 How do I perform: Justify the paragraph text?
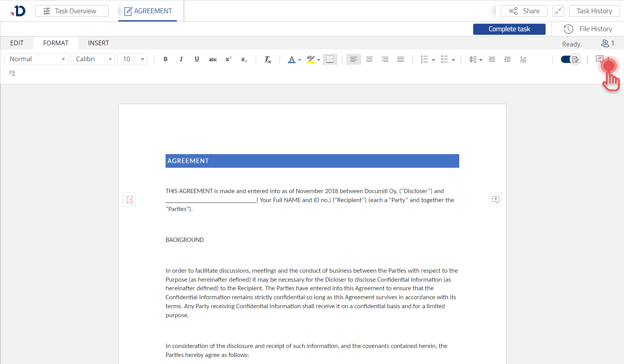click(x=401, y=59)
